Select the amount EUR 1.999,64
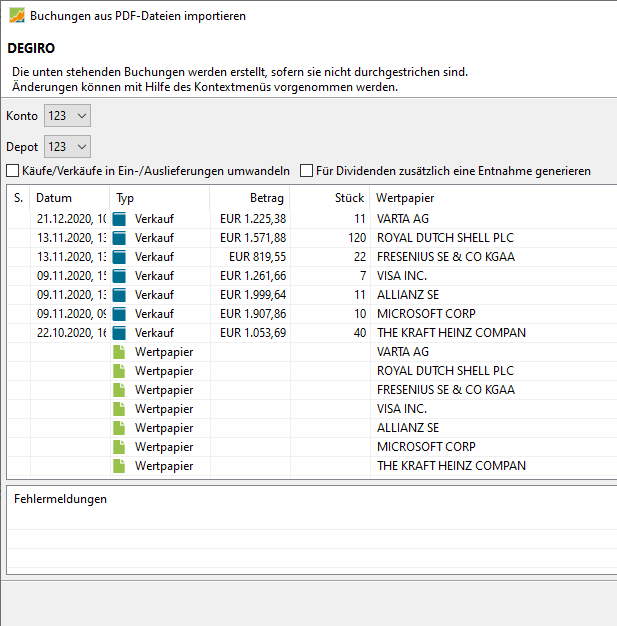The height and width of the screenshot is (626, 617). 253,295
